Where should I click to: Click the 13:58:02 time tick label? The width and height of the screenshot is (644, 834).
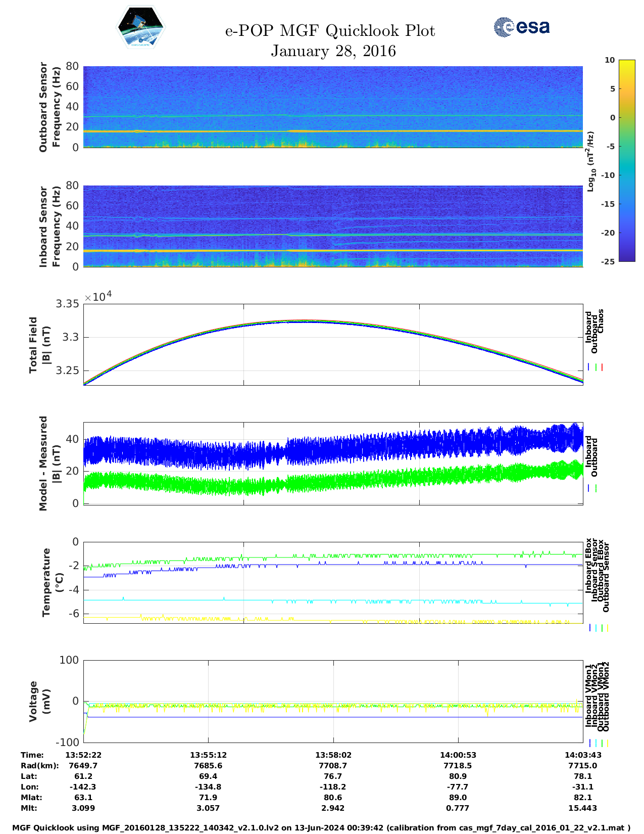(x=333, y=755)
